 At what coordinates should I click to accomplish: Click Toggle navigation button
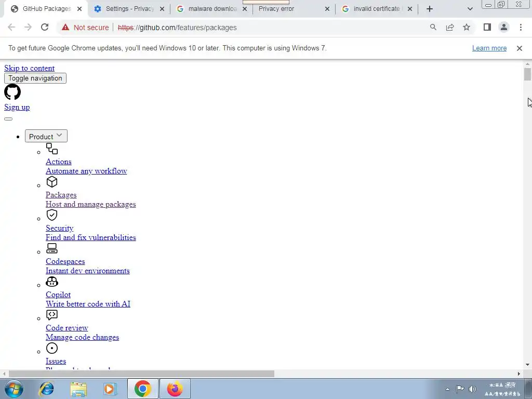35,78
